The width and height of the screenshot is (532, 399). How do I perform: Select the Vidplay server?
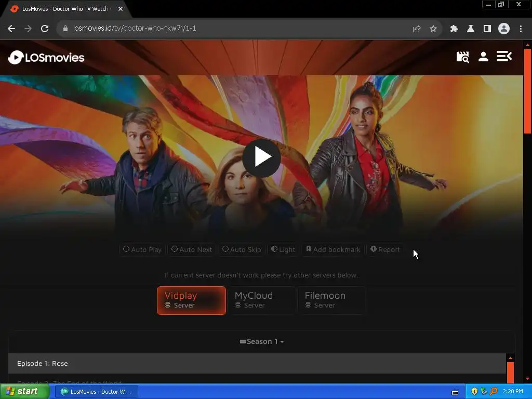click(191, 300)
